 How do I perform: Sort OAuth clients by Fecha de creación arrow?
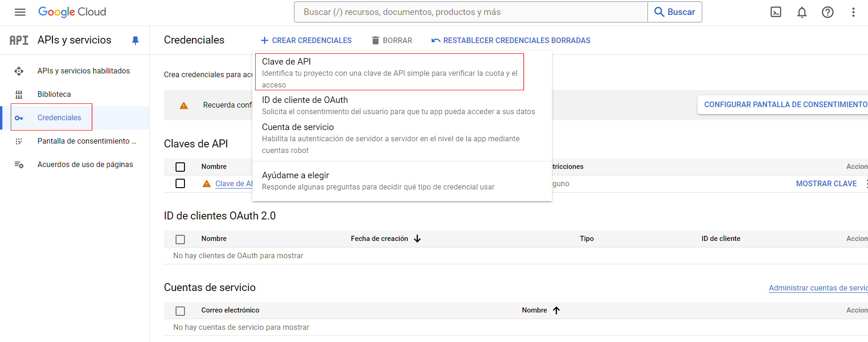click(x=417, y=239)
